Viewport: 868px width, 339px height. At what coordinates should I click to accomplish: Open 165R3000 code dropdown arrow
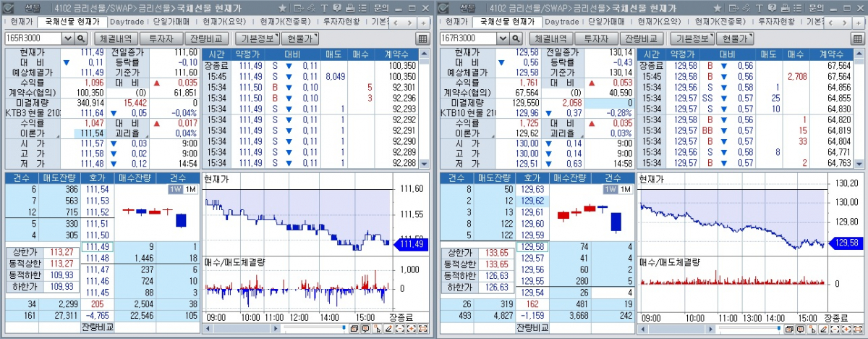click(x=68, y=38)
